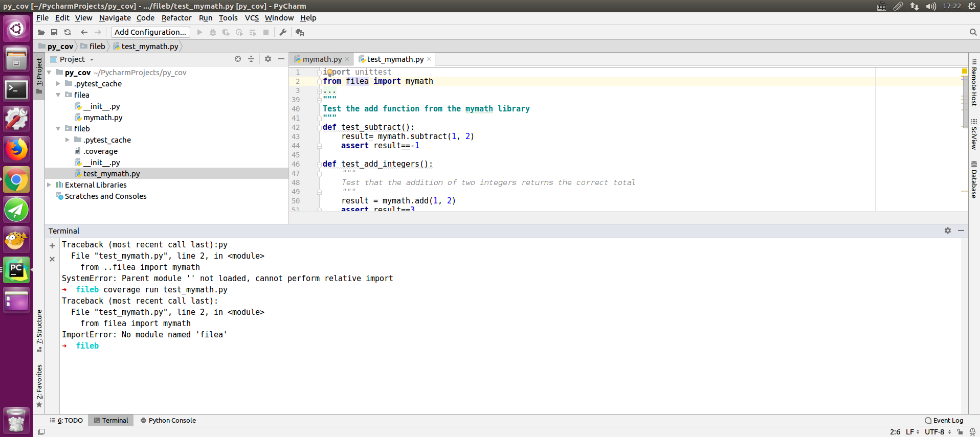Click the Save All toolbar icon

click(x=54, y=32)
